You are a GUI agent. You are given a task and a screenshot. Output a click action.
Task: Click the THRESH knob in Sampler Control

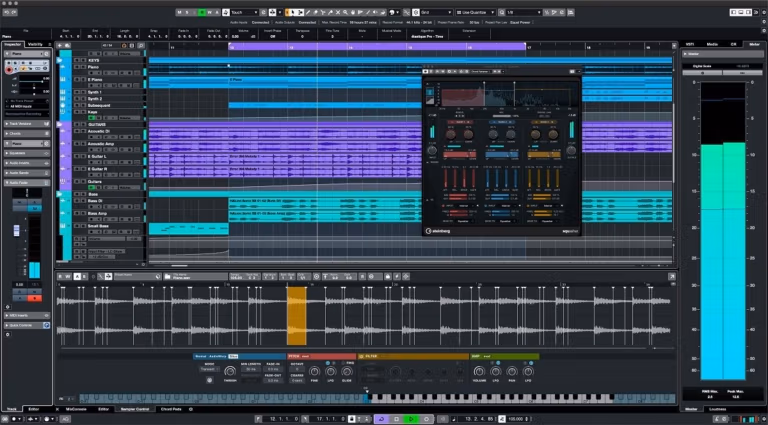pyautogui.click(x=230, y=371)
